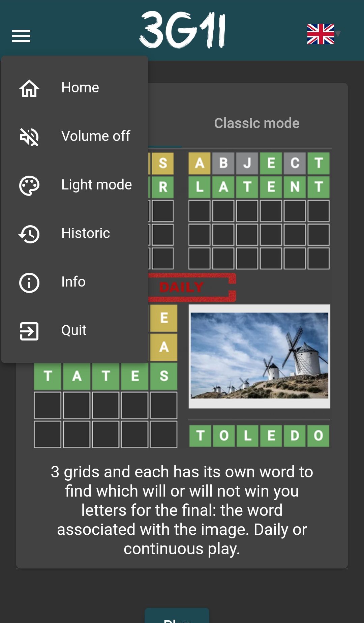The height and width of the screenshot is (623, 364).
Task: Tap the hamburger menu icon
Action: (21, 36)
